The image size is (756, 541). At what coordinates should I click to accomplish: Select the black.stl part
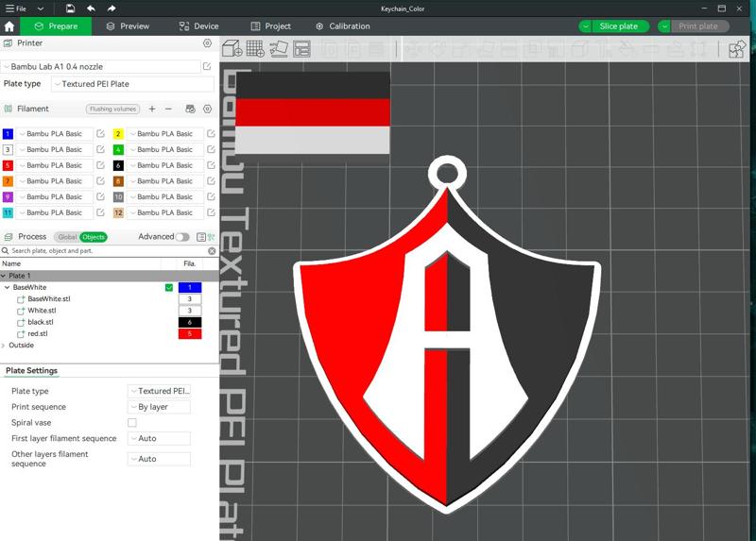[41, 322]
